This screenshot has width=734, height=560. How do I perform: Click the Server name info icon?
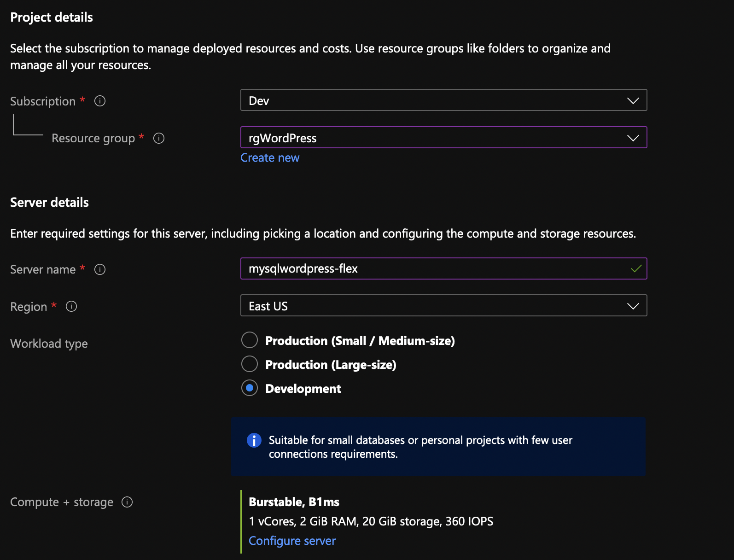100,269
